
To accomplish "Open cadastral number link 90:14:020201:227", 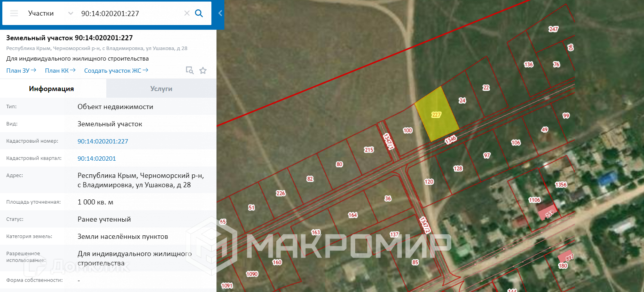I will click(x=103, y=141).
